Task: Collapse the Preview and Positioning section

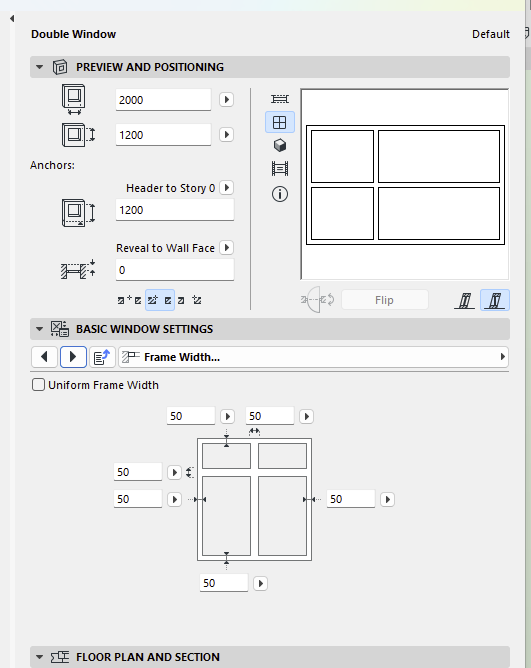Action: coord(40,67)
